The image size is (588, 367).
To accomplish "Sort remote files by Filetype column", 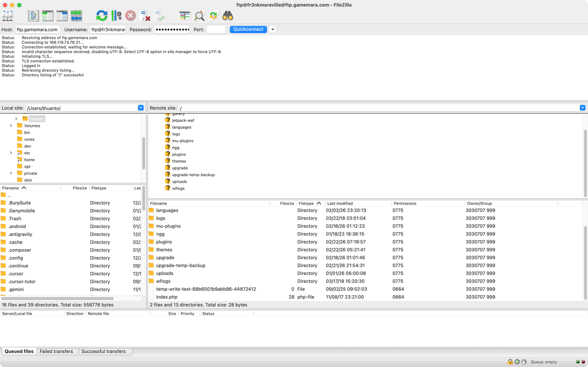I will pyautogui.click(x=311, y=203).
